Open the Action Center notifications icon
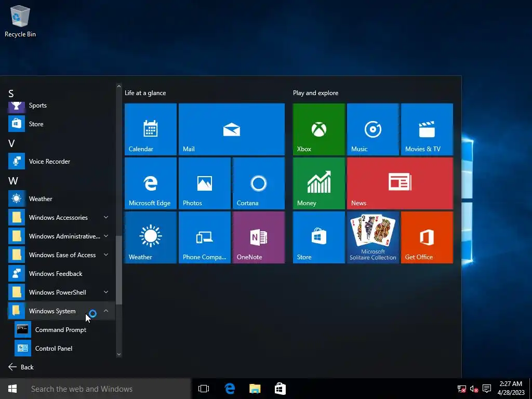This screenshot has height=399, width=532. [x=487, y=389]
